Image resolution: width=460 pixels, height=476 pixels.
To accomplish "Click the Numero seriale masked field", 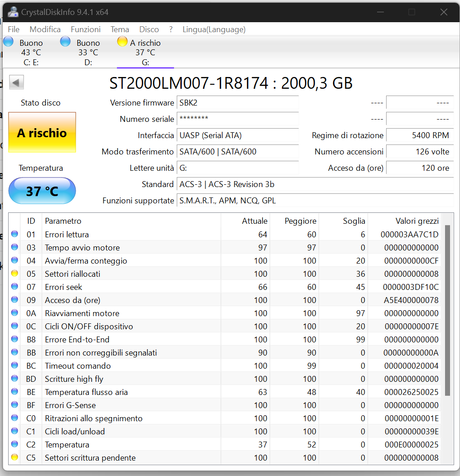I will [238, 119].
